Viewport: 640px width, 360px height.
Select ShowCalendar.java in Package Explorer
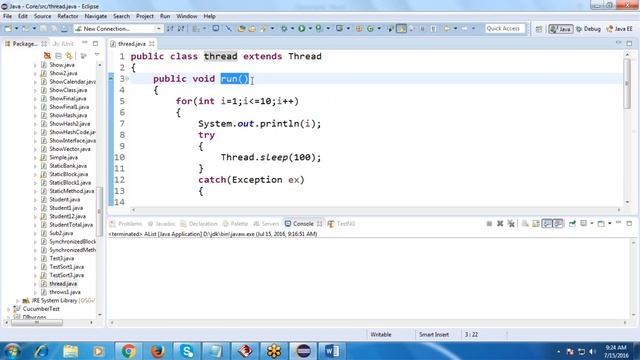(72, 82)
